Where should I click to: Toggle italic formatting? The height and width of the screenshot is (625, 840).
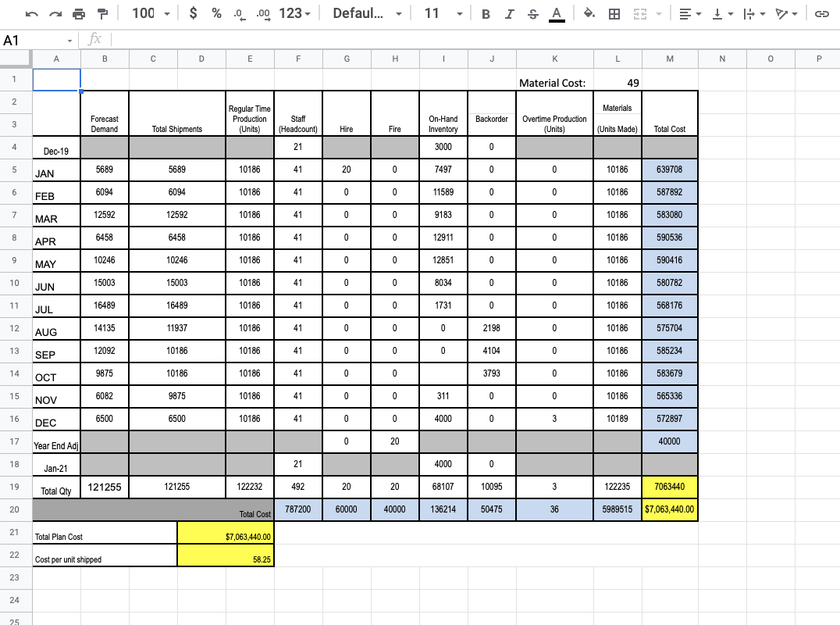click(x=508, y=13)
